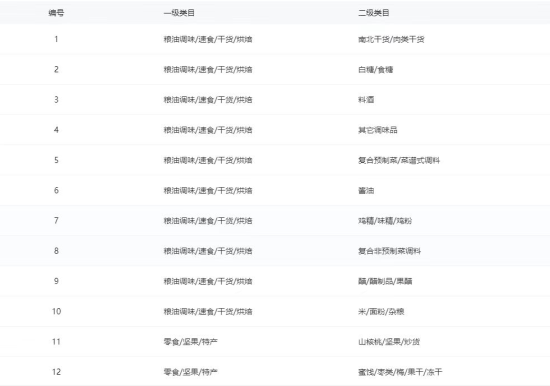The width and height of the screenshot is (550, 386).
Task: Click row number 1 in 编号 column
Action: coord(56,39)
